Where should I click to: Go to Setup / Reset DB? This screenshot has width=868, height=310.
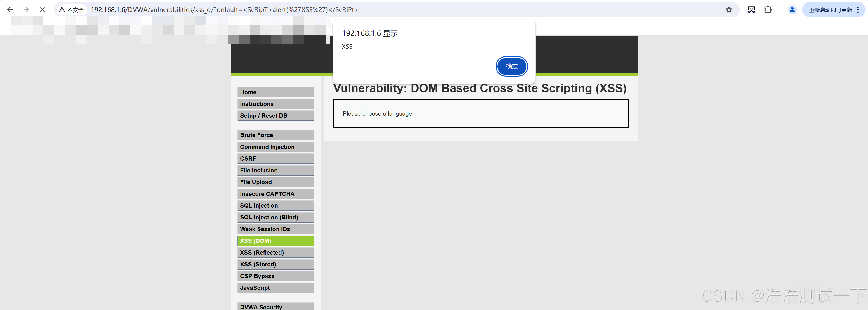coord(275,116)
